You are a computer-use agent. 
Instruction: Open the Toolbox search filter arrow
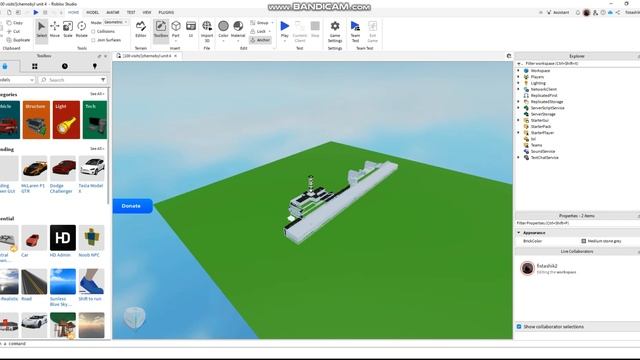(103, 80)
